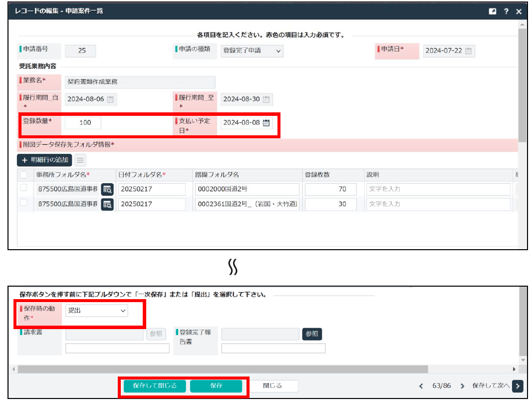Check the first detail row checkbox
Image resolution: width=532 pixels, height=400 pixels.
pyautogui.click(x=23, y=188)
